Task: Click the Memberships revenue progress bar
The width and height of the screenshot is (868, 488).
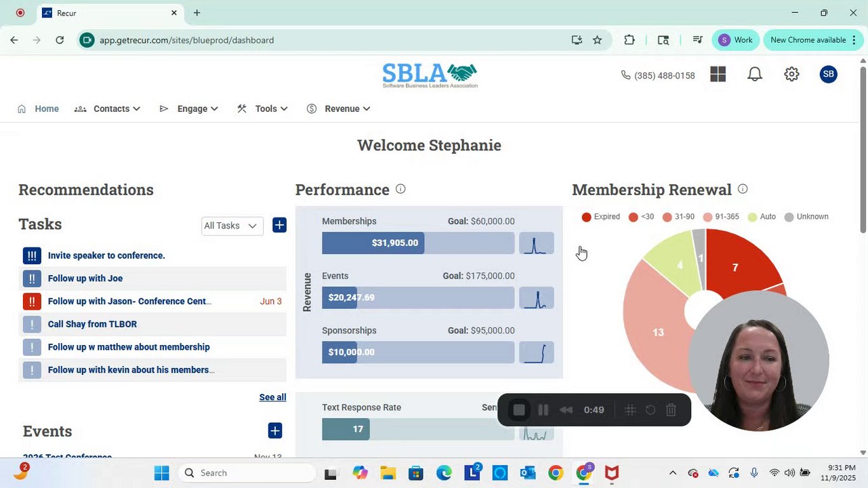Action: pos(418,243)
